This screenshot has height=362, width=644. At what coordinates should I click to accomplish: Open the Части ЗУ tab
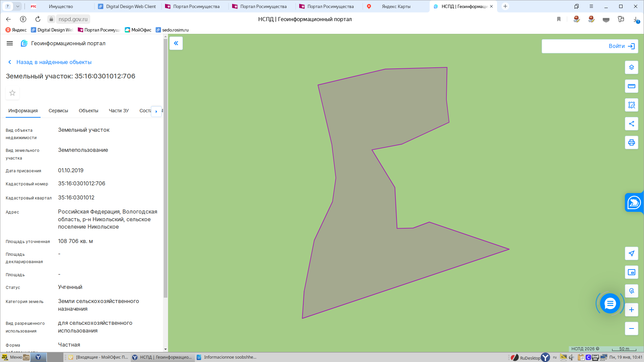118,111
